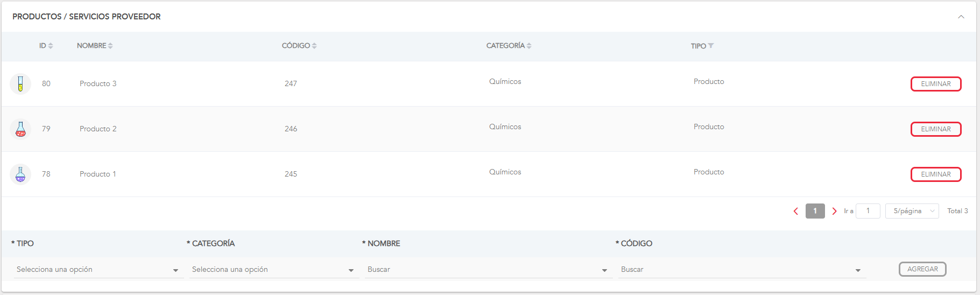Open the TIPO column filter
The width and height of the screenshot is (980, 295).
tap(711, 46)
